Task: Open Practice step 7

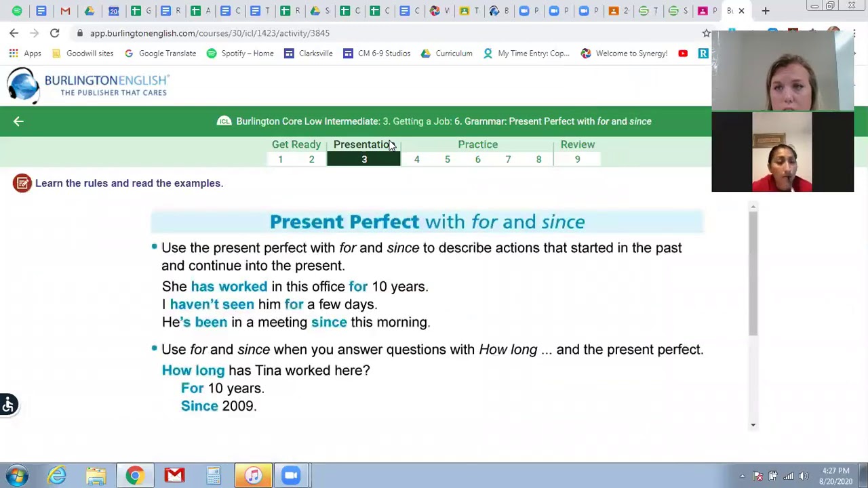Action: (x=508, y=159)
